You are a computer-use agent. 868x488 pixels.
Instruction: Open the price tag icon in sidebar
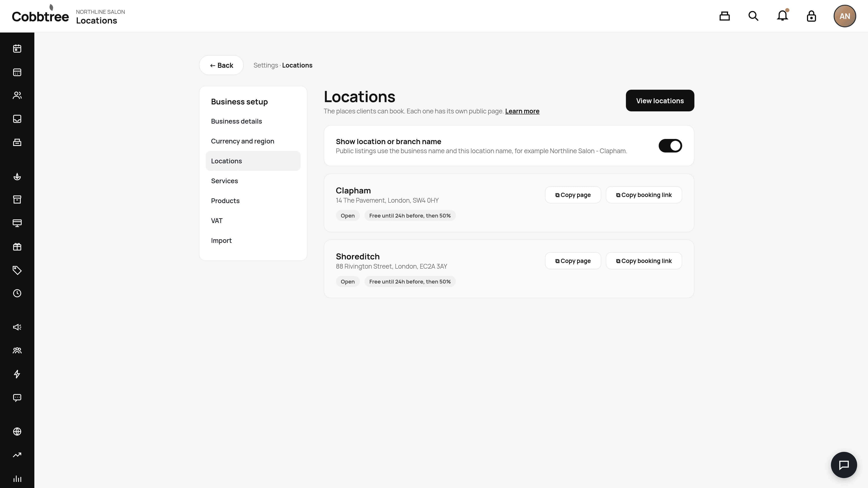(x=17, y=270)
